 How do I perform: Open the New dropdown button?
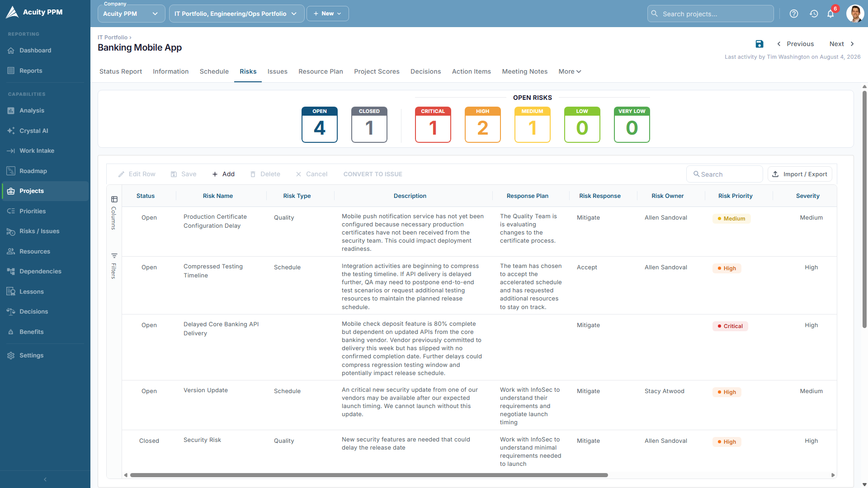[x=327, y=14]
